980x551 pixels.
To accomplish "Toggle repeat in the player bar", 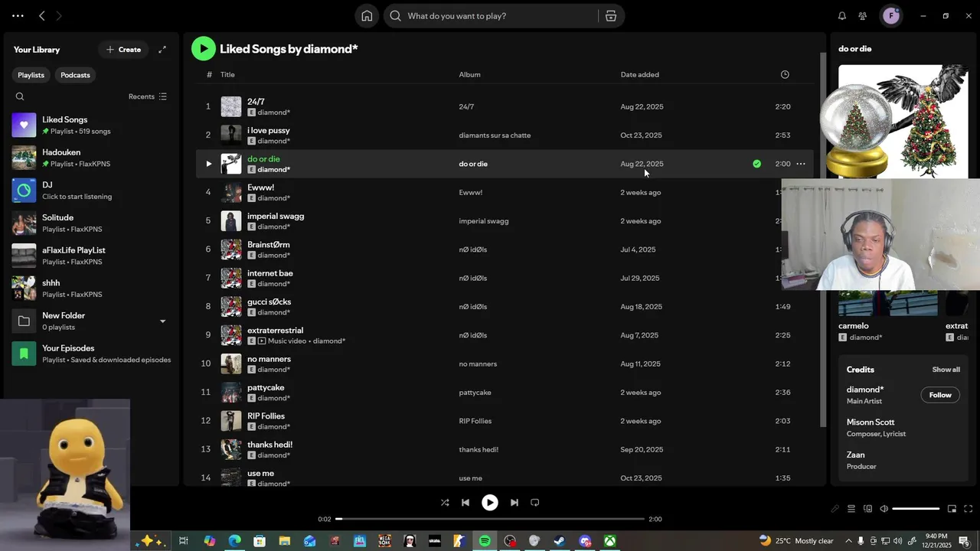I will [x=535, y=503].
